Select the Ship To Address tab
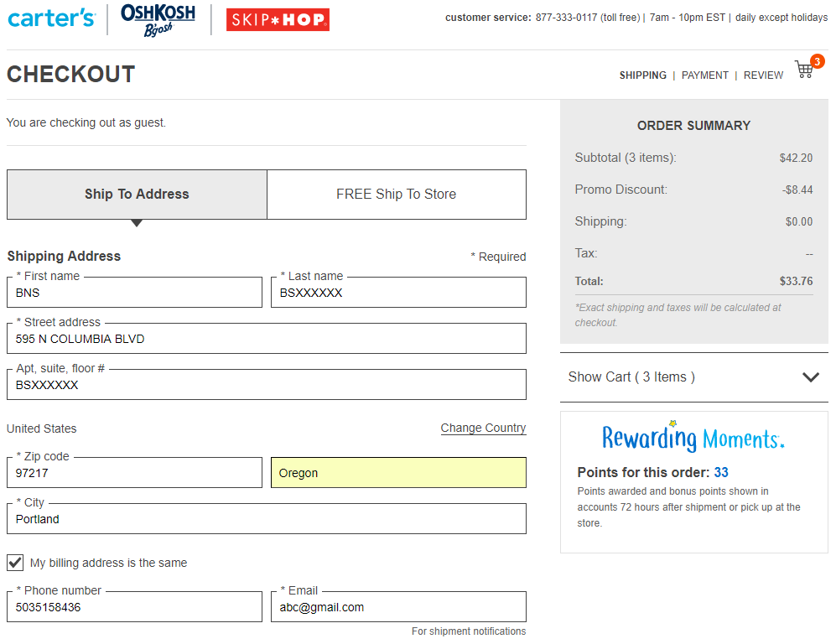836x644 pixels. coord(137,195)
